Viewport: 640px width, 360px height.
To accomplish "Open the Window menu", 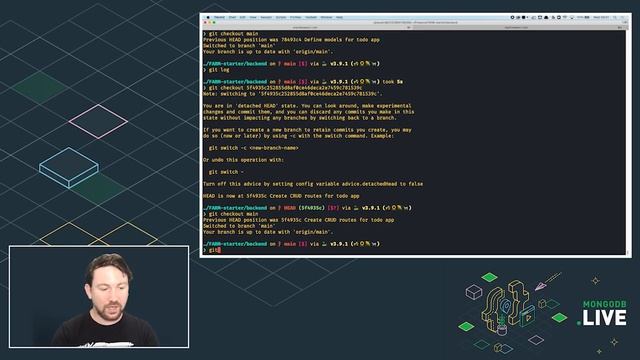I will tap(327, 18).
